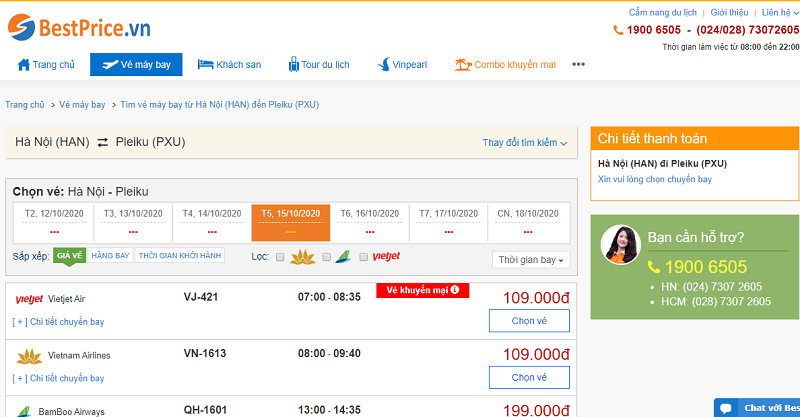
Task: Open the Liên hệ dropdown
Action: tap(780, 12)
